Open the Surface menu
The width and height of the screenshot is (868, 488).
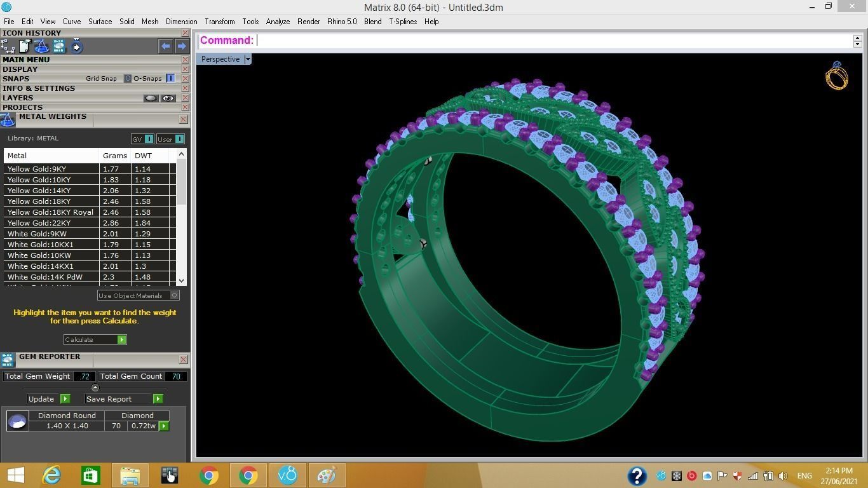(x=100, y=22)
